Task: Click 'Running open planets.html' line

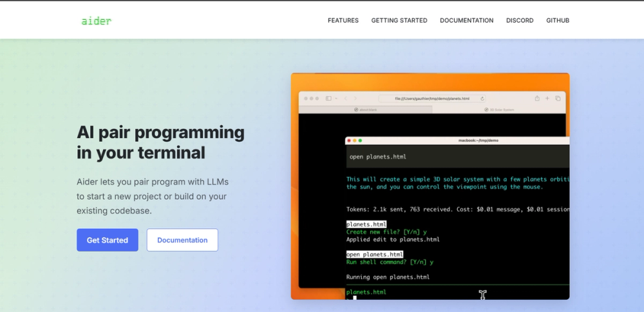Action: tap(388, 277)
